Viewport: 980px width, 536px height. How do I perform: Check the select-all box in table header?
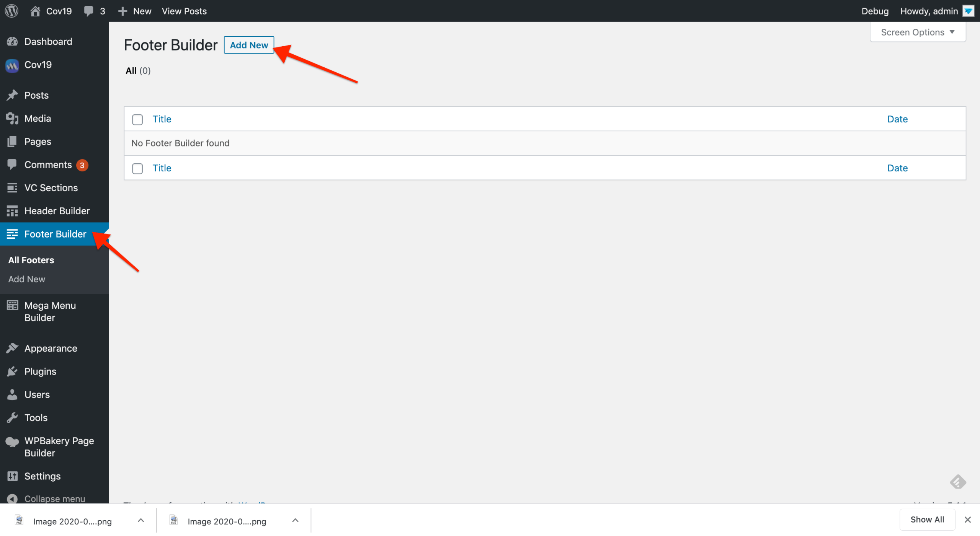[x=137, y=119]
